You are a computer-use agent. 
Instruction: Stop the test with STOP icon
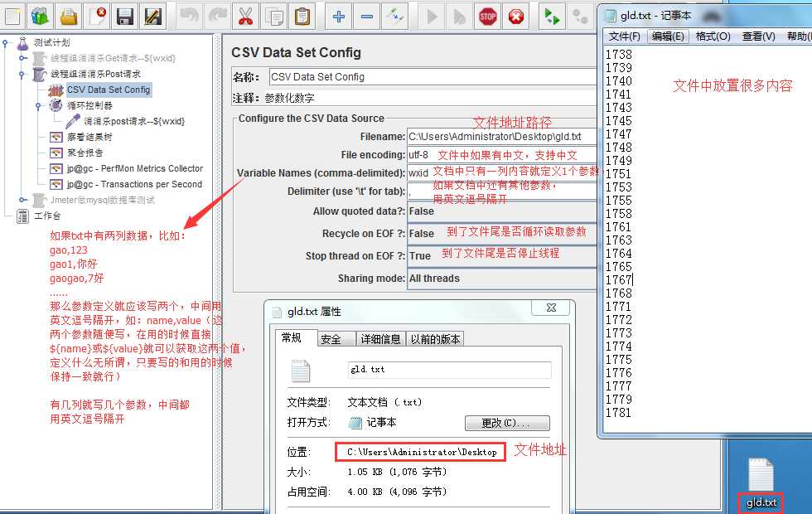[x=488, y=16]
